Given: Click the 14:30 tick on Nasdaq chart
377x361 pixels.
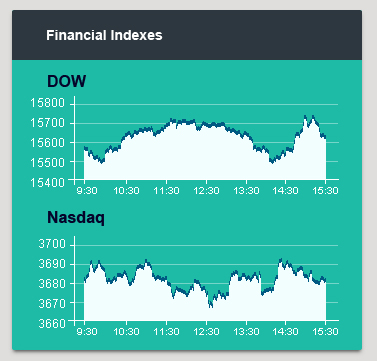Looking at the screenshot, I should tap(285, 332).
